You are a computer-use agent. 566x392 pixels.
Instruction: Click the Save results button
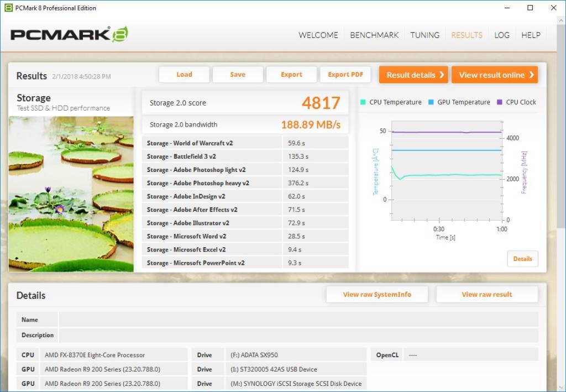click(238, 74)
